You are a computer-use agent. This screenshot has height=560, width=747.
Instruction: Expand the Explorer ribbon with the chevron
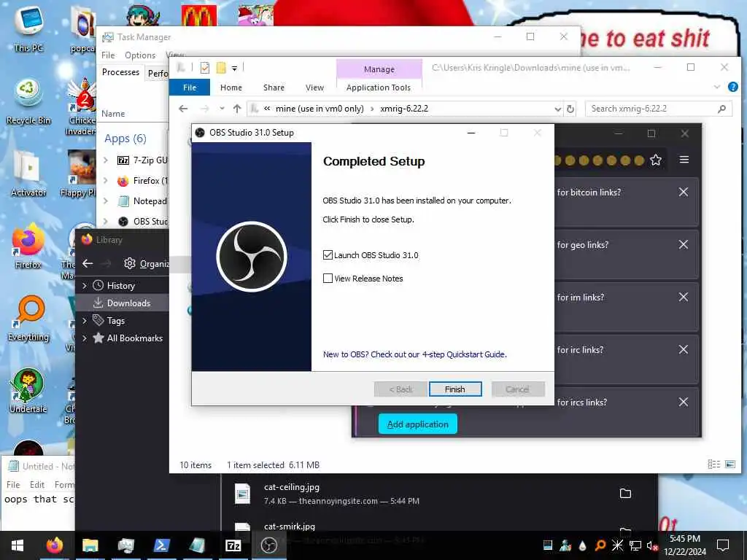click(x=717, y=87)
